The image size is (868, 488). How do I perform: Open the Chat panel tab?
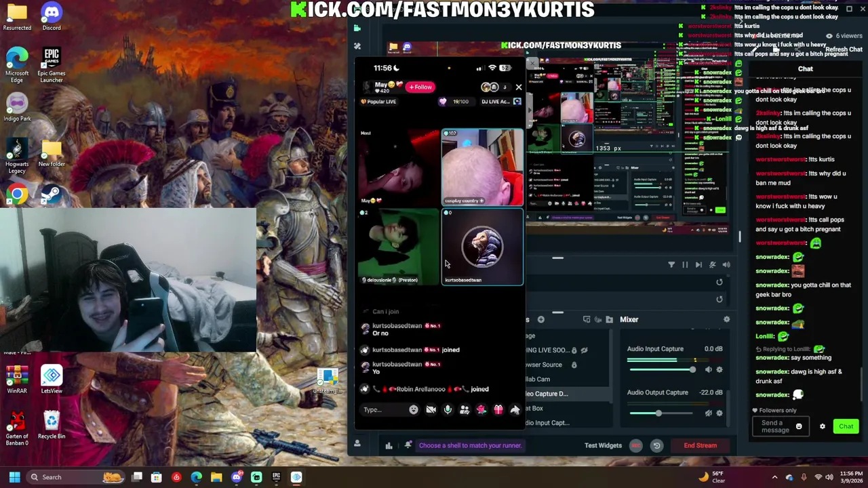[x=805, y=68]
